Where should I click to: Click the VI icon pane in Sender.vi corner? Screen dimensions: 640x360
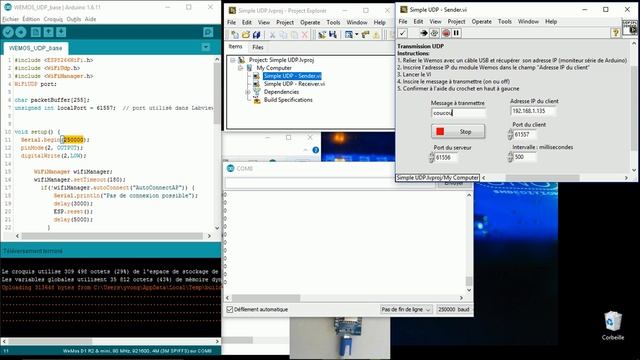pyautogui.click(x=630, y=28)
